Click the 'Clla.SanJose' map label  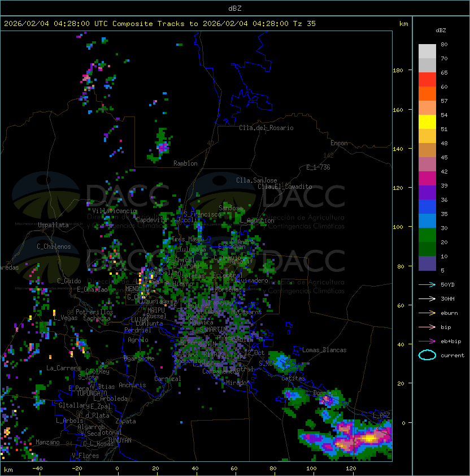click(x=256, y=180)
